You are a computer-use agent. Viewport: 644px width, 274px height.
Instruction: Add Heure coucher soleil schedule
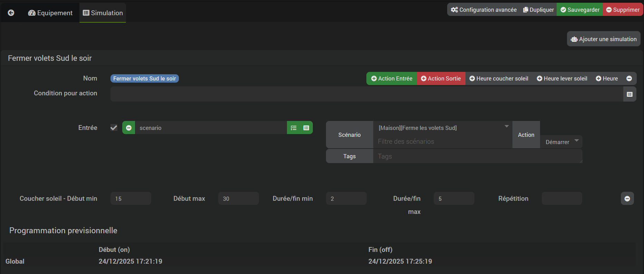pos(499,78)
